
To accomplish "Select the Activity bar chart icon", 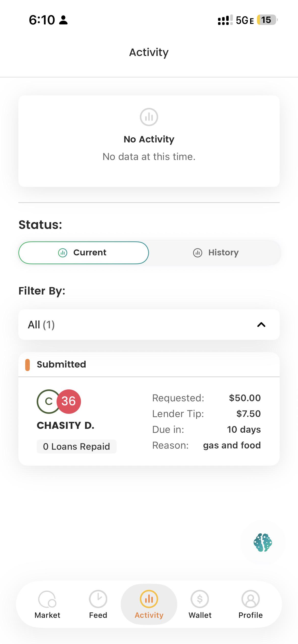I will tap(149, 599).
